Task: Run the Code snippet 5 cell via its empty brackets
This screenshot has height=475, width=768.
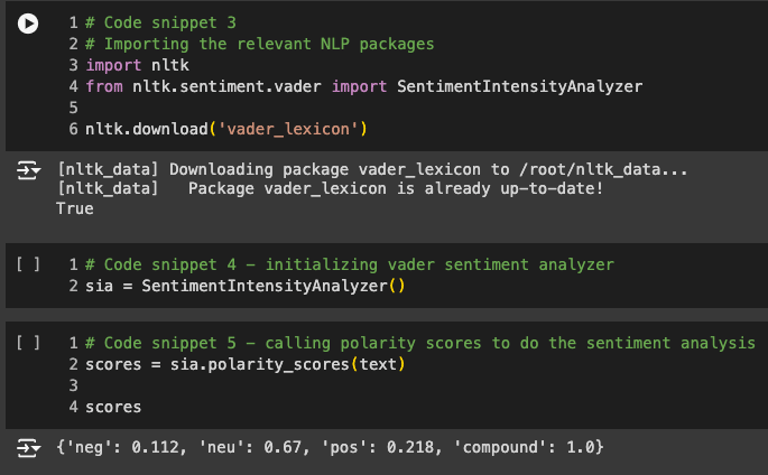Action: (x=28, y=343)
